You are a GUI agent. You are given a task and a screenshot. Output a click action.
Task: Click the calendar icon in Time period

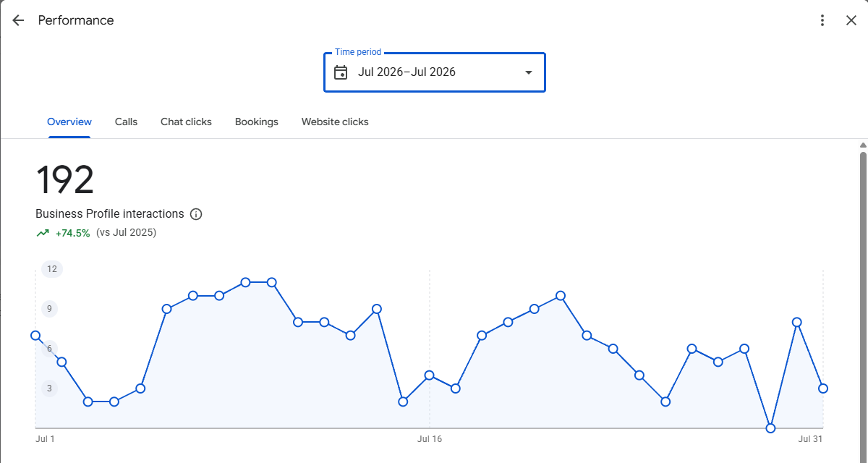pyautogui.click(x=341, y=72)
